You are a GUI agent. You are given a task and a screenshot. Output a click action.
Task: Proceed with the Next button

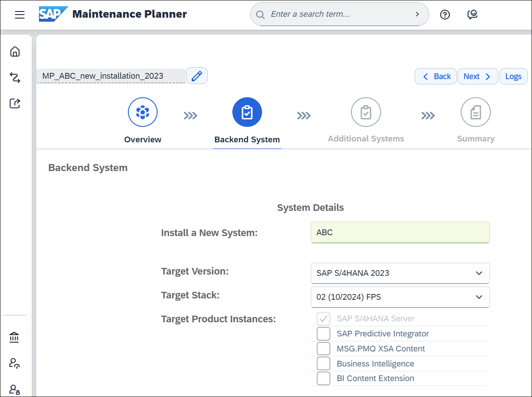tap(478, 76)
